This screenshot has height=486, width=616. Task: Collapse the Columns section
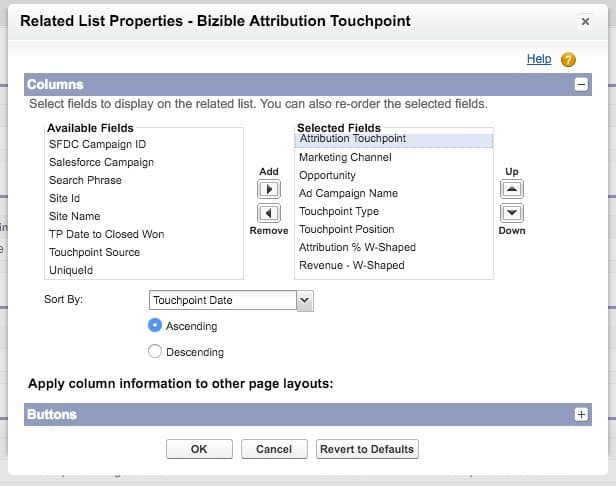(x=581, y=84)
